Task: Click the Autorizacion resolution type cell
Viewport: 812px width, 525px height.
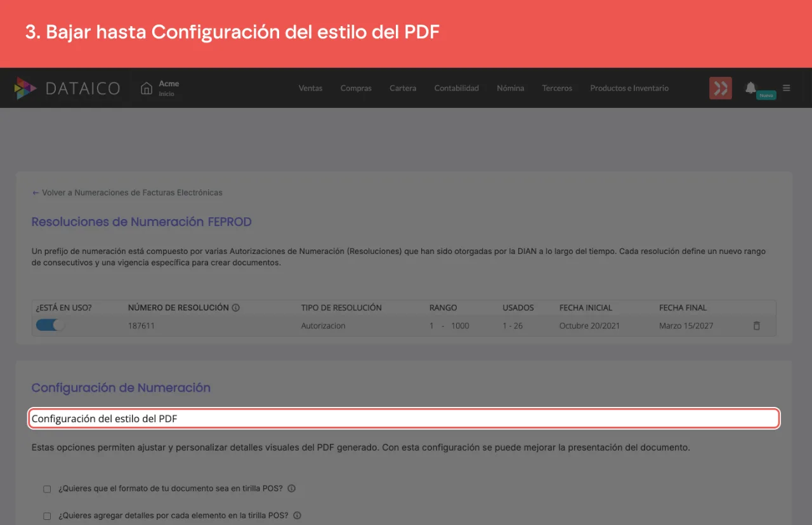Action: pos(324,326)
